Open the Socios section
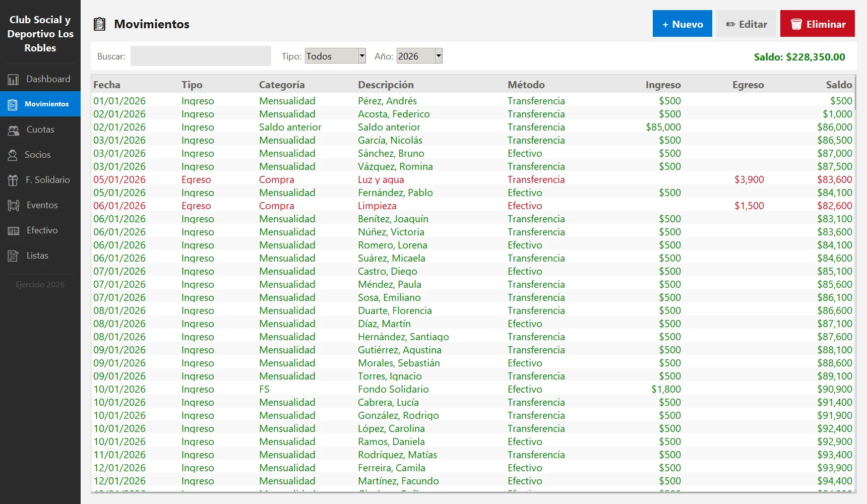This screenshot has width=867, height=504. [40, 155]
